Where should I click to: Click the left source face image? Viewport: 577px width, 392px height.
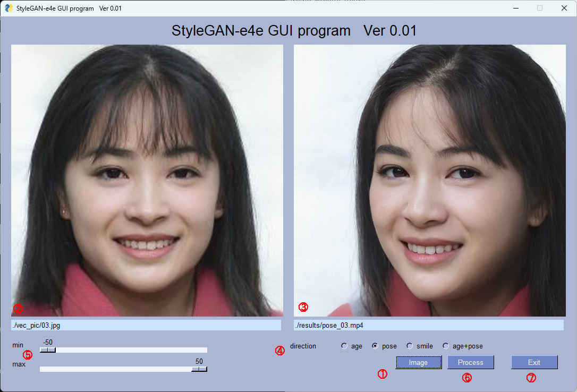point(147,181)
